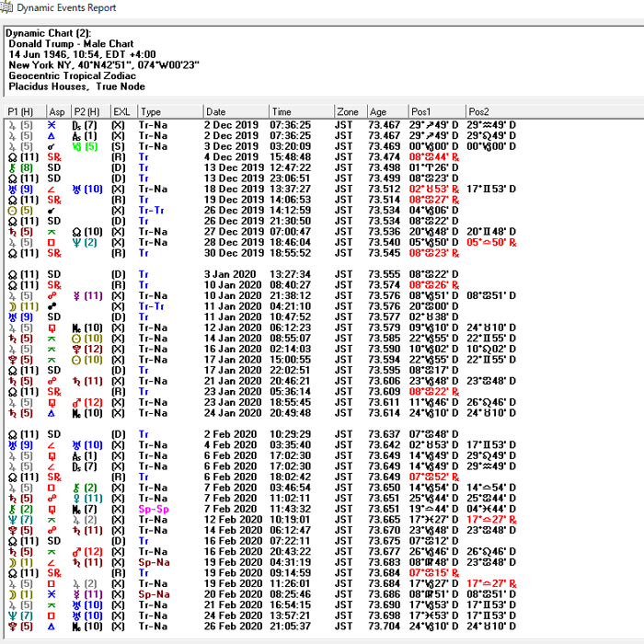Screen dimensions: 644x644
Task: Click the Zone column header
Action: click(x=351, y=111)
